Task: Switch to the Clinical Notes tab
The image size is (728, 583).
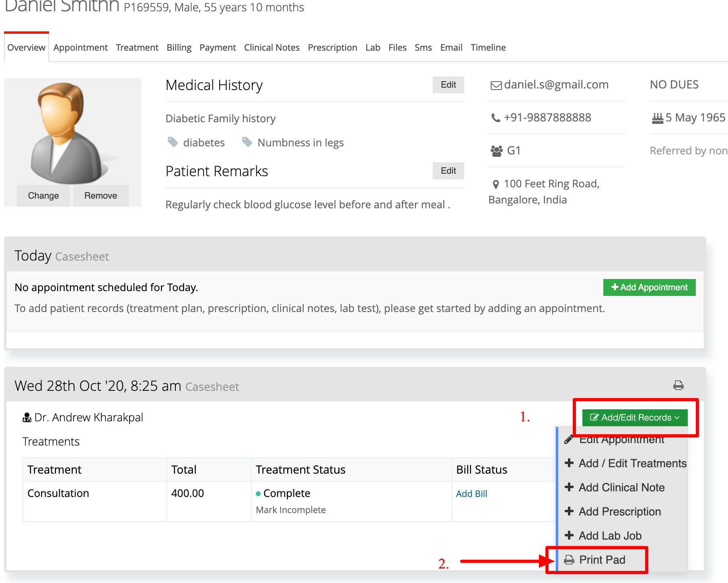Action: pos(272,47)
